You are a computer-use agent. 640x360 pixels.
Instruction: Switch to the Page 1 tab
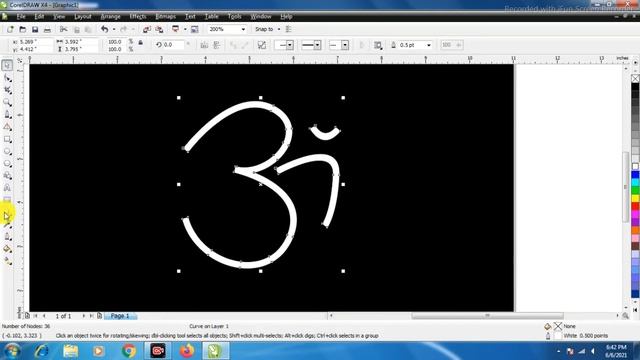(120, 316)
